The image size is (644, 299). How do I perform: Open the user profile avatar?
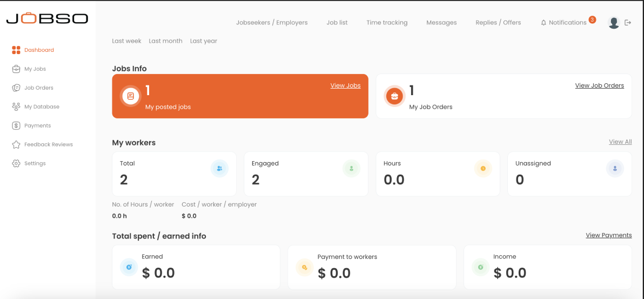tap(613, 23)
